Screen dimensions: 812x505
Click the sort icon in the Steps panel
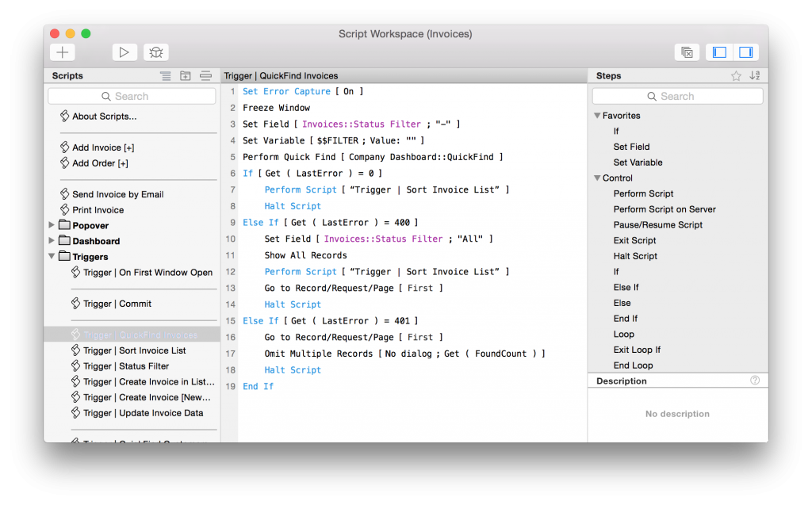click(x=755, y=75)
